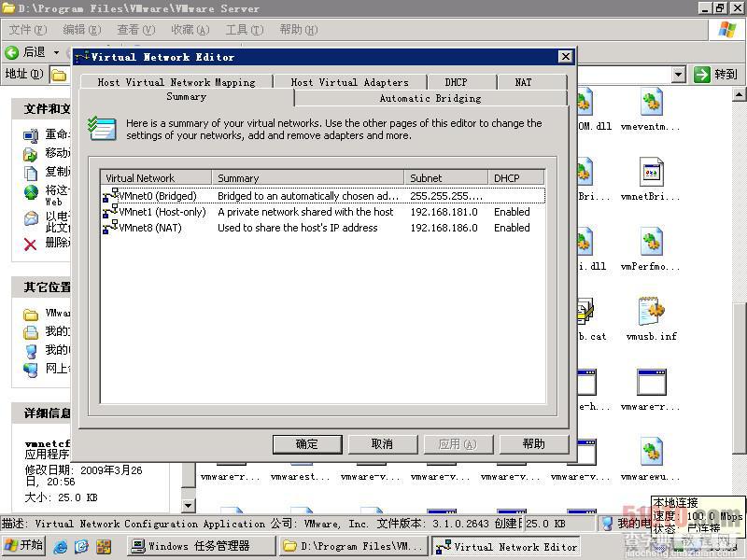This screenshot has width=747, height=560.
Task: Click the 开始 Start button
Action: pos(24,546)
